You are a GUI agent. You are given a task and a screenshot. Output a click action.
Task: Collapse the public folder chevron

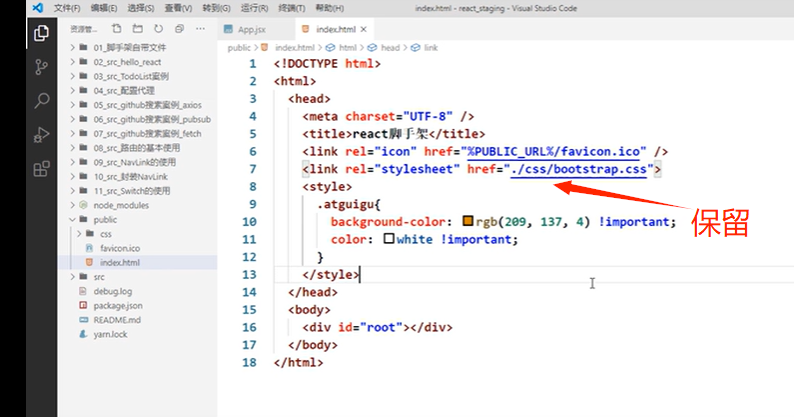click(x=72, y=219)
